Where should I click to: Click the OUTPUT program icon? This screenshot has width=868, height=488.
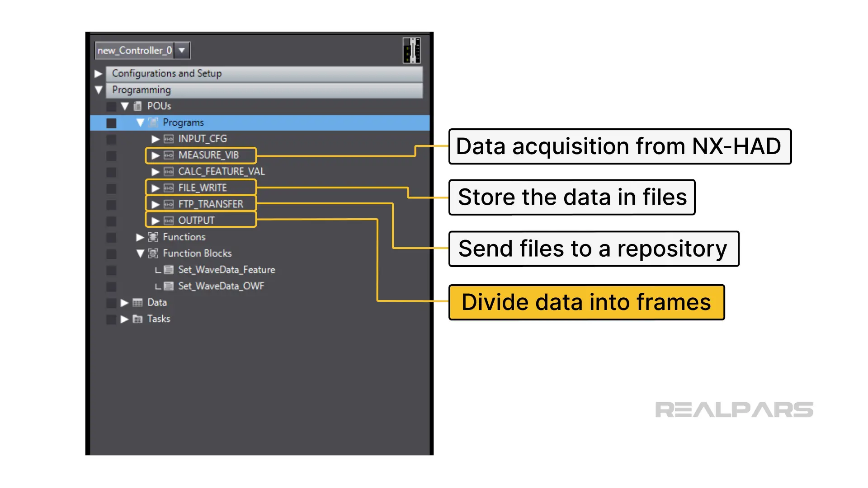point(169,221)
